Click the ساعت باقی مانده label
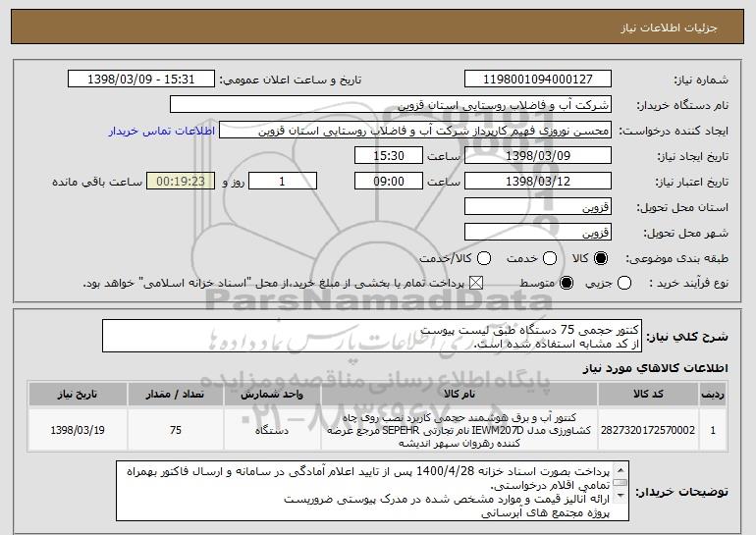 pyautogui.click(x=97, y=182)
